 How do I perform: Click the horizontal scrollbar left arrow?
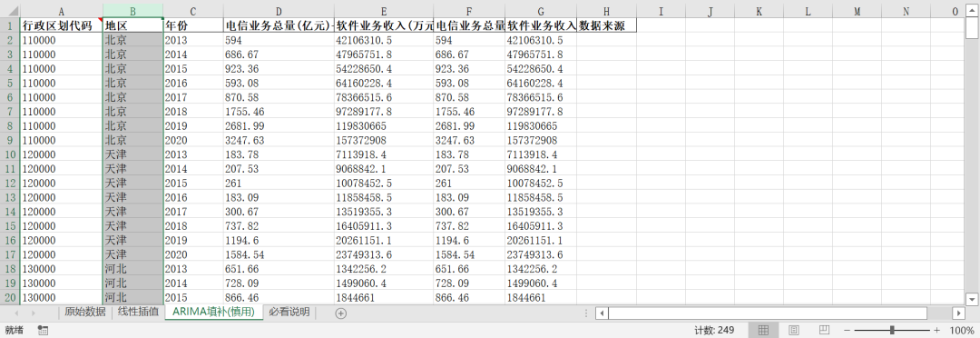pyautogui.click(x=602, y=313)
